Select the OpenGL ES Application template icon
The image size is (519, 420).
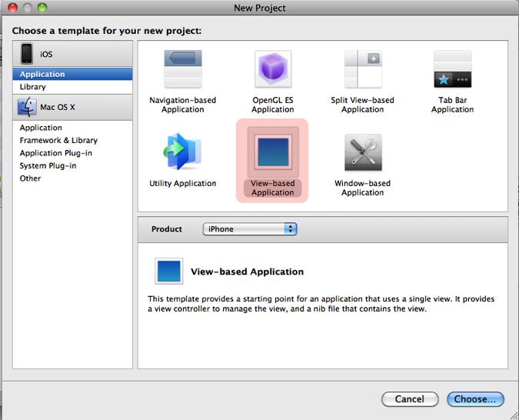pos(273,69)
